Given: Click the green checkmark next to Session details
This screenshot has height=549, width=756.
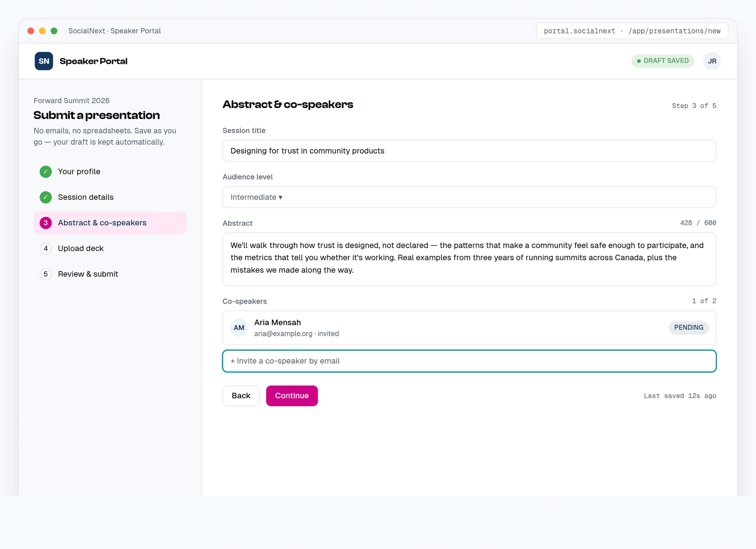Looking at the screenshot, I should [46, 197].
